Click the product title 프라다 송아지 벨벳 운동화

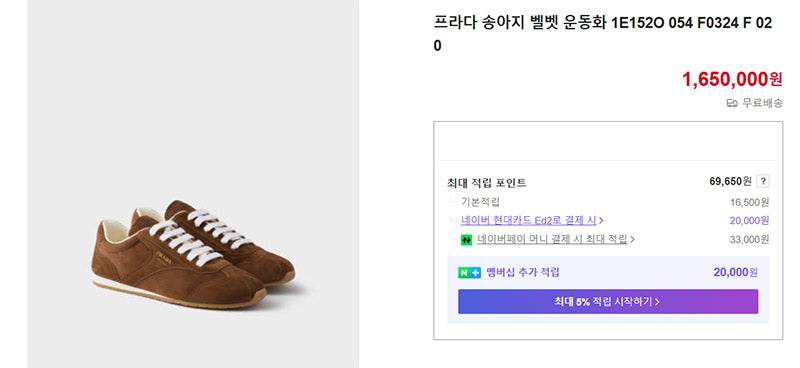coord(519,23)
